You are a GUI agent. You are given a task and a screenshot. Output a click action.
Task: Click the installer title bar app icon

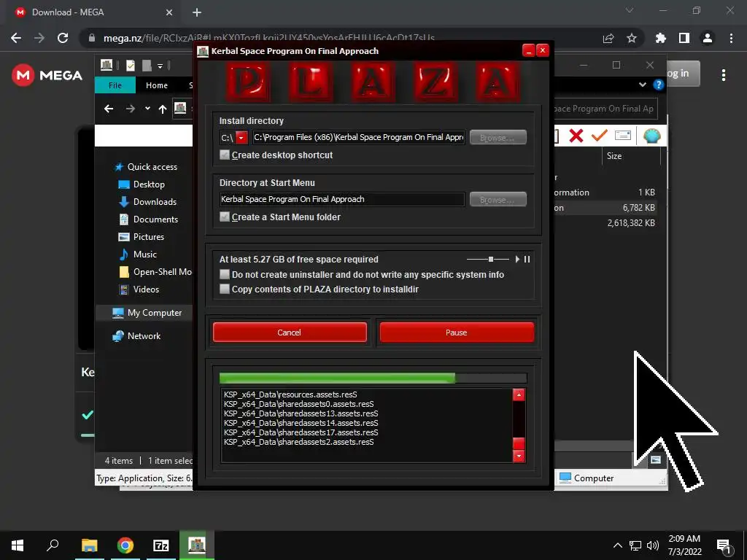pos(203,51)
